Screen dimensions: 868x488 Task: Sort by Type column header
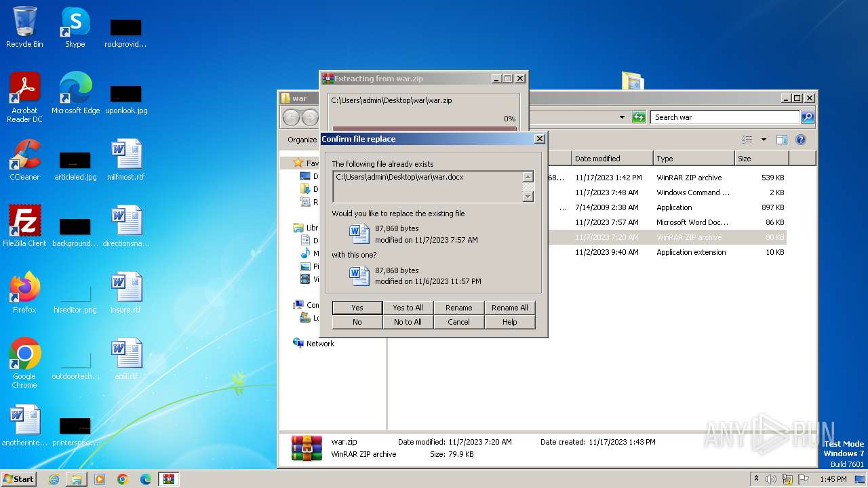(x=694, y=159)
